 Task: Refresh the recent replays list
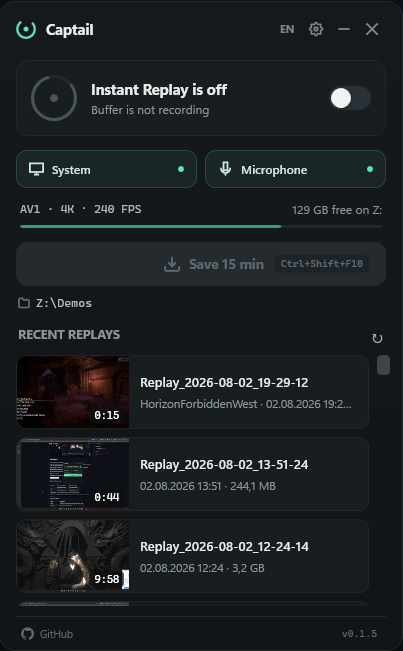click(377, 338)
